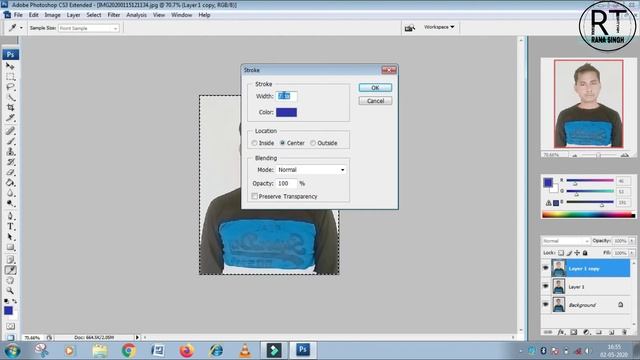640x360 pixels.
Task: Open the layer blend mode dropdown
Action: 566,241
